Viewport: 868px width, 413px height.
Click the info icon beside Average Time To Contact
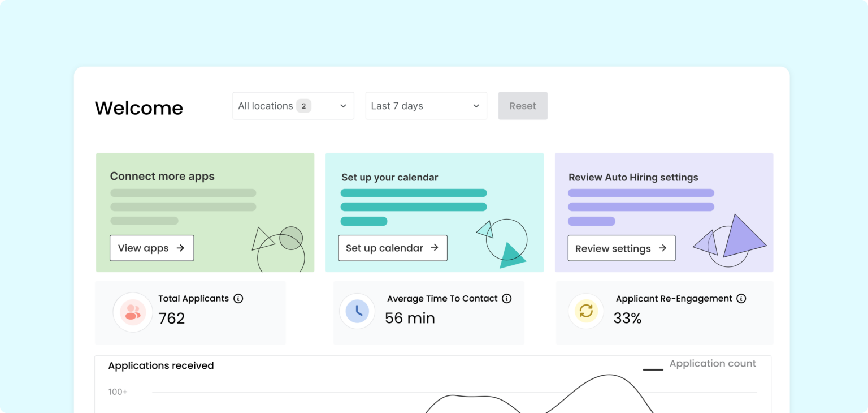point(507,298)
